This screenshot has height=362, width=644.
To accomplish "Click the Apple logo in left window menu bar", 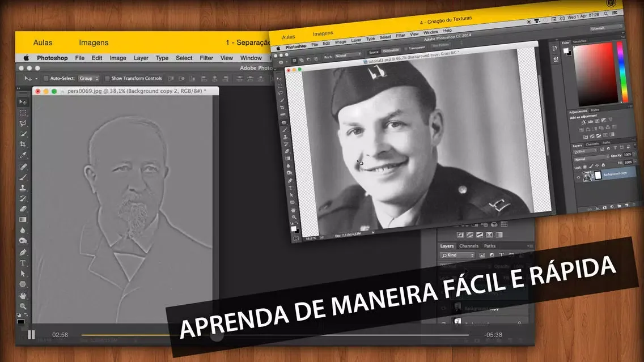I will click(26, 58).
